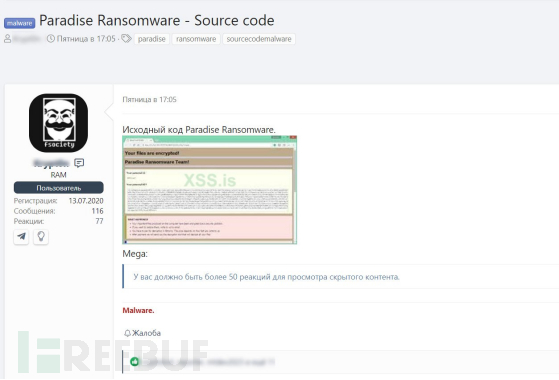The width and height of the screenshot is (559, 380).
Task: Select the blue malware prefix label
Action: coord(20,23)
